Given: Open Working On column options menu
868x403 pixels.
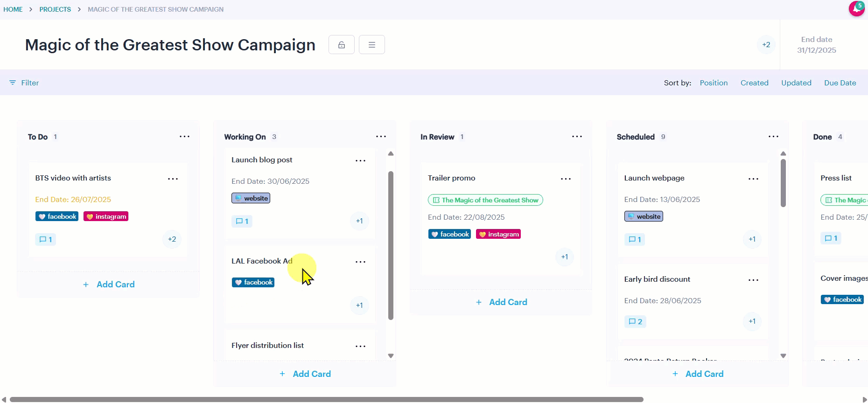Looking at the screenshot, I should coord(381,137).
